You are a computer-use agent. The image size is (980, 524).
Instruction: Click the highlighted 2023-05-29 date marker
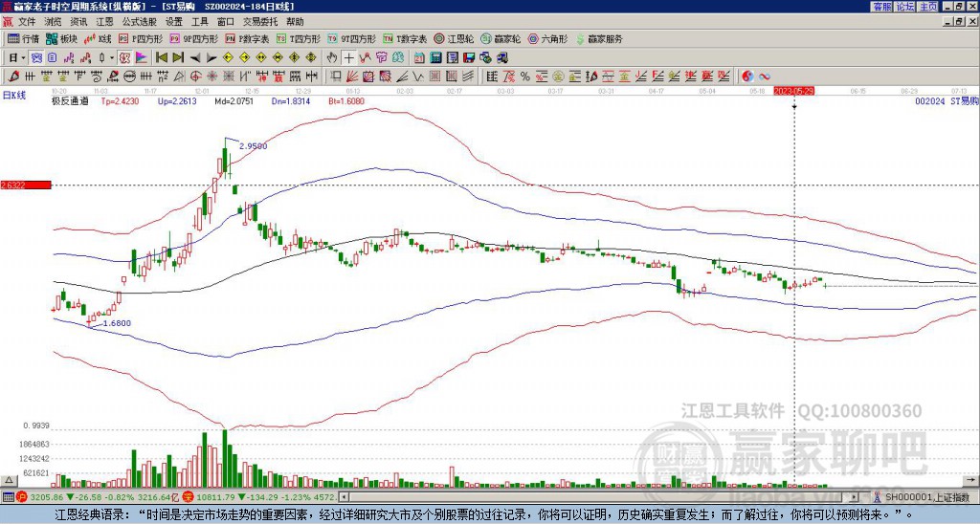click(x=793, y=91)
